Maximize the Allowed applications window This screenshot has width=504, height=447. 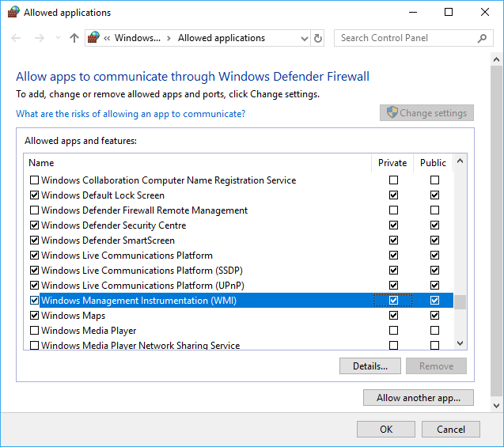pyautogui.click(x=449, y=12)
